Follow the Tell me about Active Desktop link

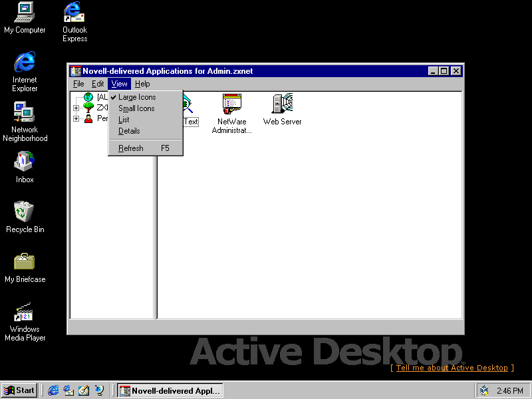pyautogui.click(x=452, y=368)
